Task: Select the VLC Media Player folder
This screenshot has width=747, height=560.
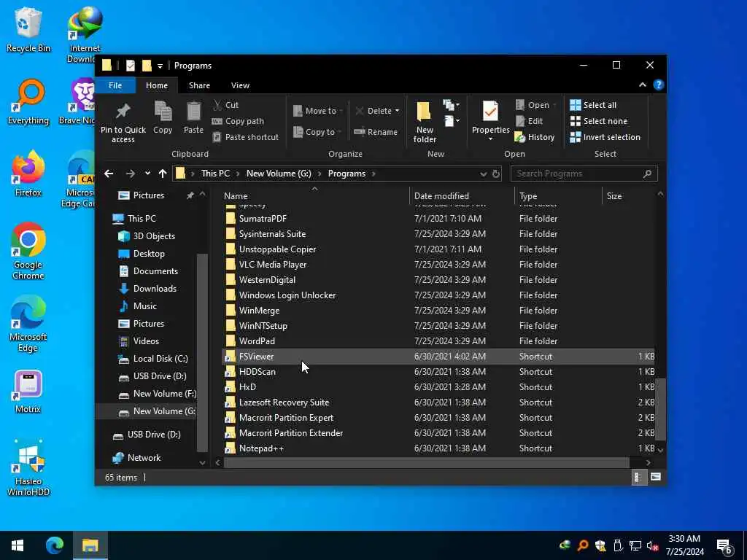Action: tap(438, 264)
